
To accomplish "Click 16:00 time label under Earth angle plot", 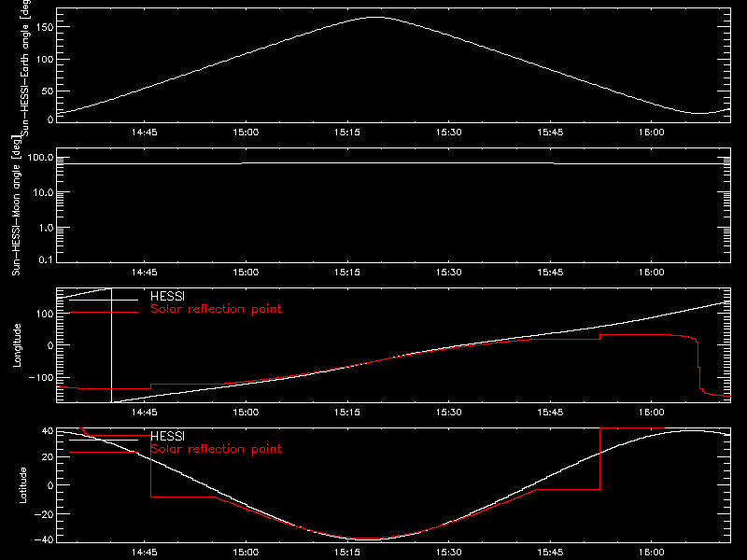I will click(651, 133).
